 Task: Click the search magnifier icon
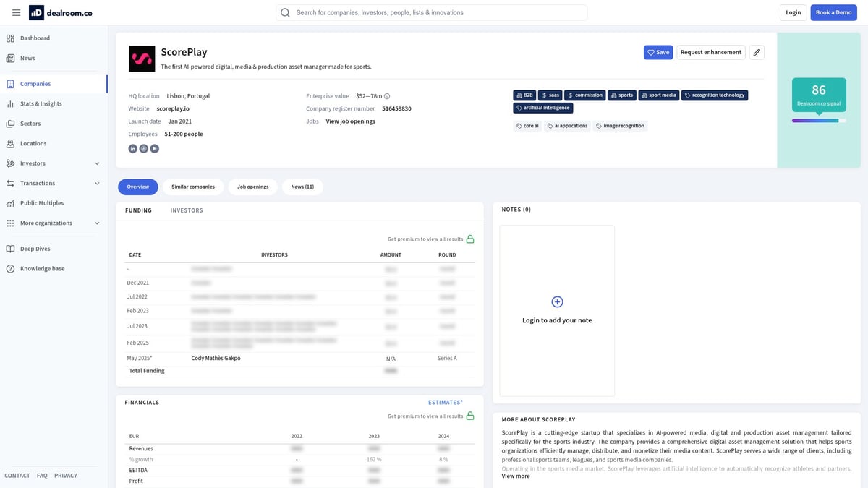click(285, 12)
